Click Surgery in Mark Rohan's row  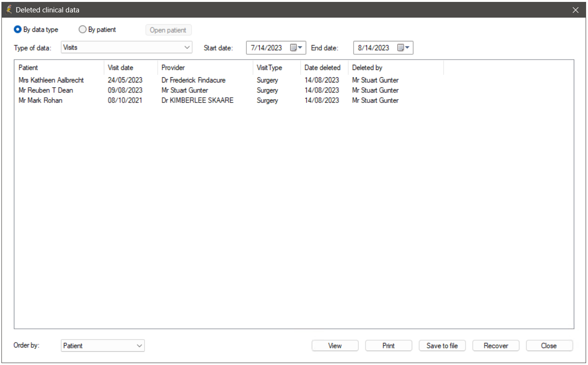click(267, 100)
